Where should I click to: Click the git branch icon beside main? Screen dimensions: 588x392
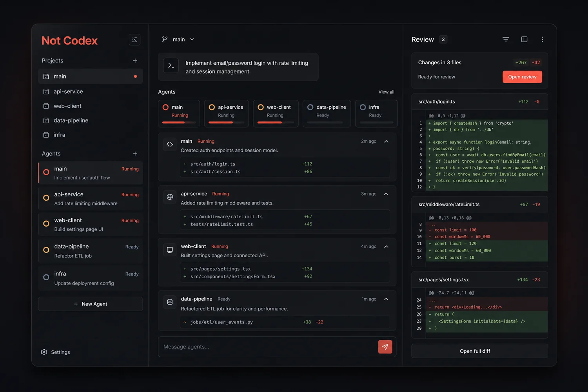click(165, 40)
